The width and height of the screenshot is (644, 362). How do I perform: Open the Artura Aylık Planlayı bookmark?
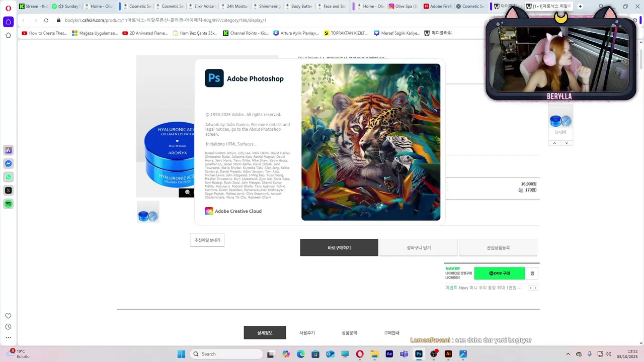click(296, 33)
